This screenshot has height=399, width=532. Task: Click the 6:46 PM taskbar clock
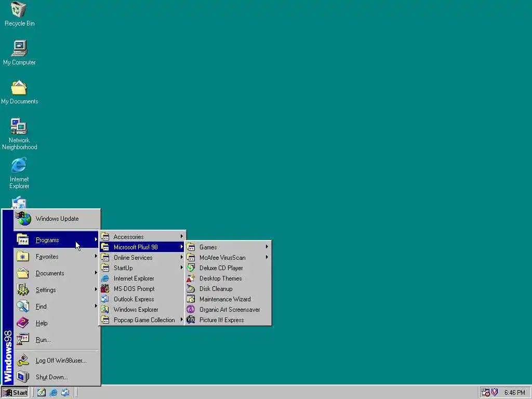click(x=515, y=393)
